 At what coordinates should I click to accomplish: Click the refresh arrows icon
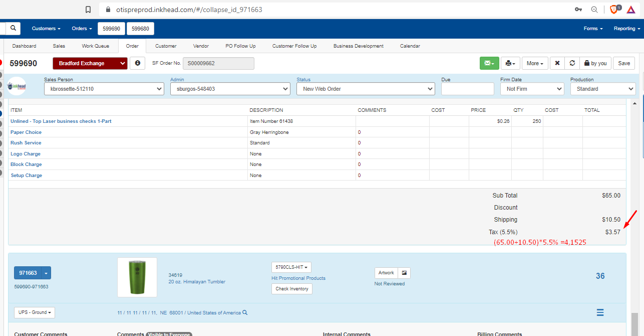pos(572,63)
